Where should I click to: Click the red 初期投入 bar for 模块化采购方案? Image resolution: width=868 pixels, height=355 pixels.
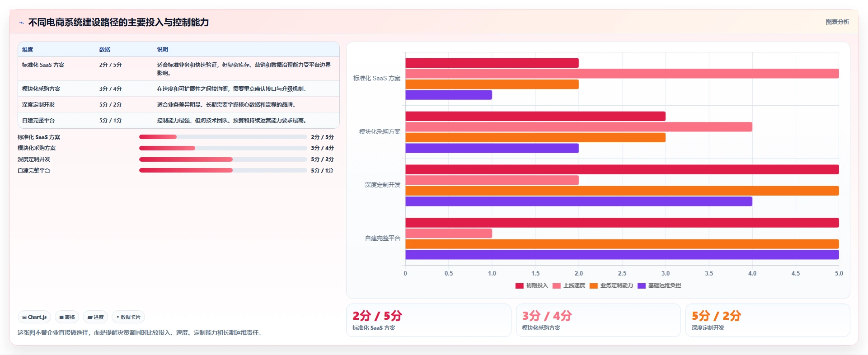(x=535, y=116)
